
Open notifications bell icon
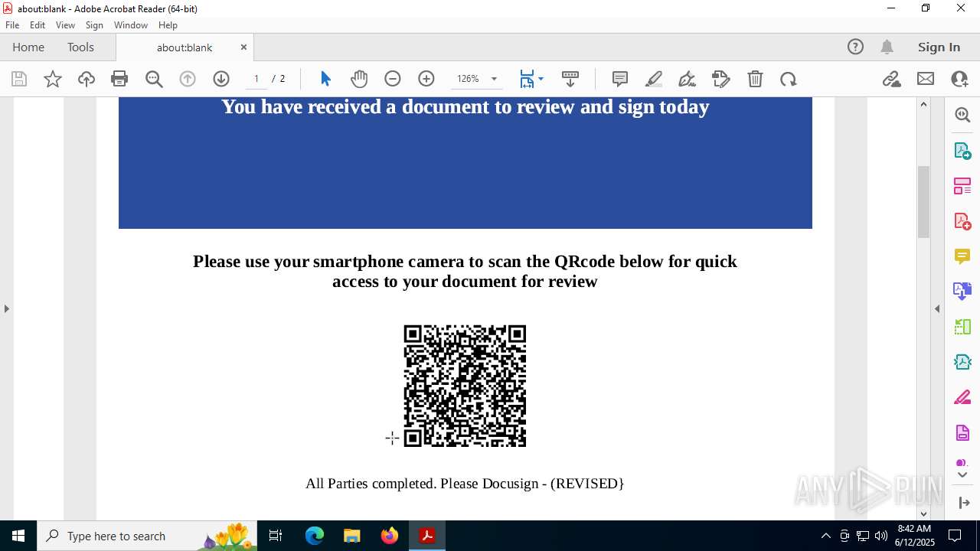pyautogui.click(x=887, y=47)
